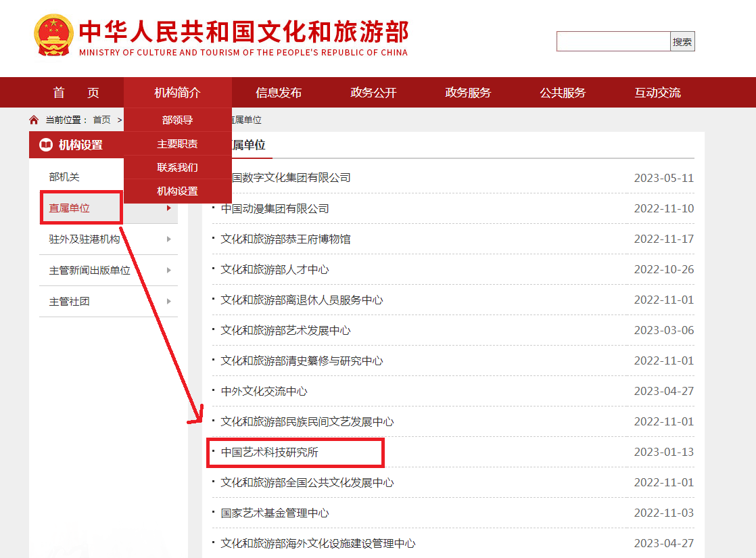756x558 pixels.
Task: Open the 文化和旅游部全国公共文化发展中心 link
Action: pos(307,483)
